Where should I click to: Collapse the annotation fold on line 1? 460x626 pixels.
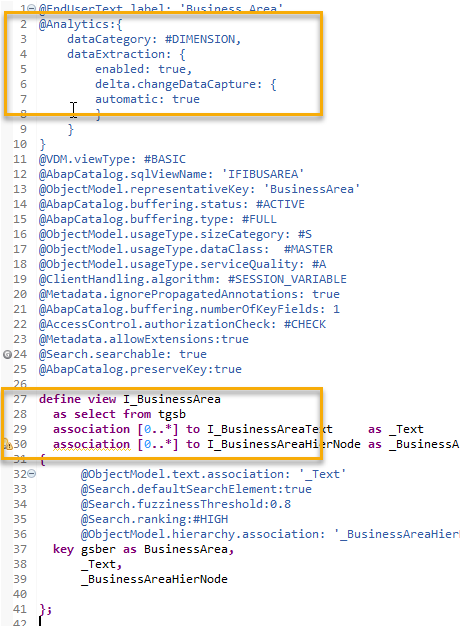pos(32,9)
